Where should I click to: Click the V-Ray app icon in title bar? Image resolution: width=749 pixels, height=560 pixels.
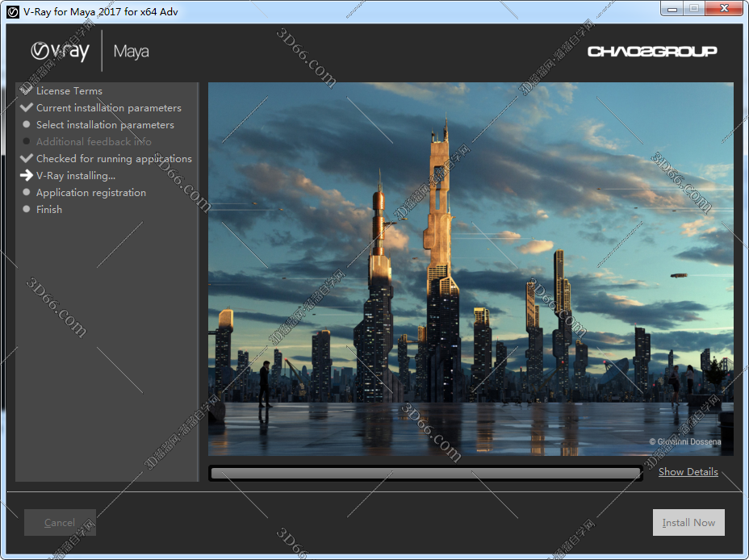coord(12,11)
